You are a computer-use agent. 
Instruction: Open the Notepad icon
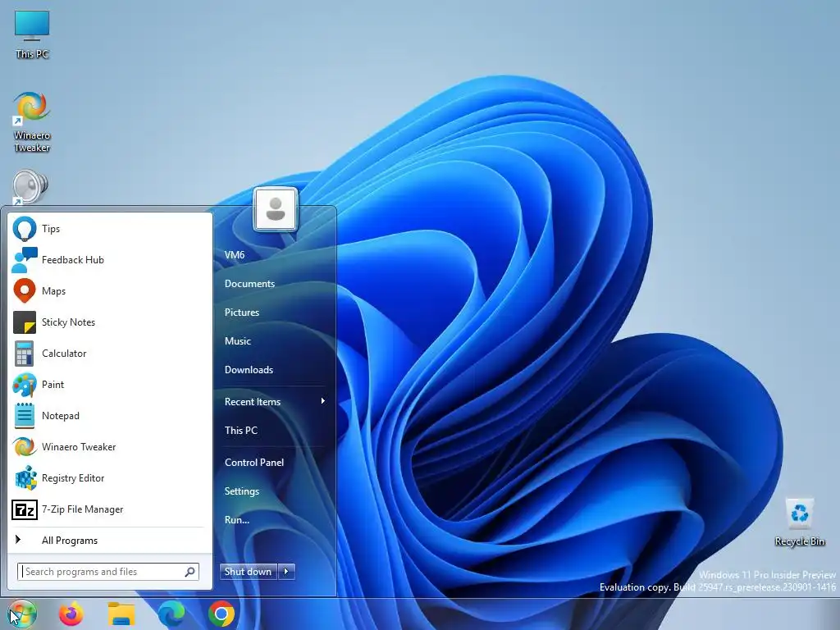(x=25, y=416)
